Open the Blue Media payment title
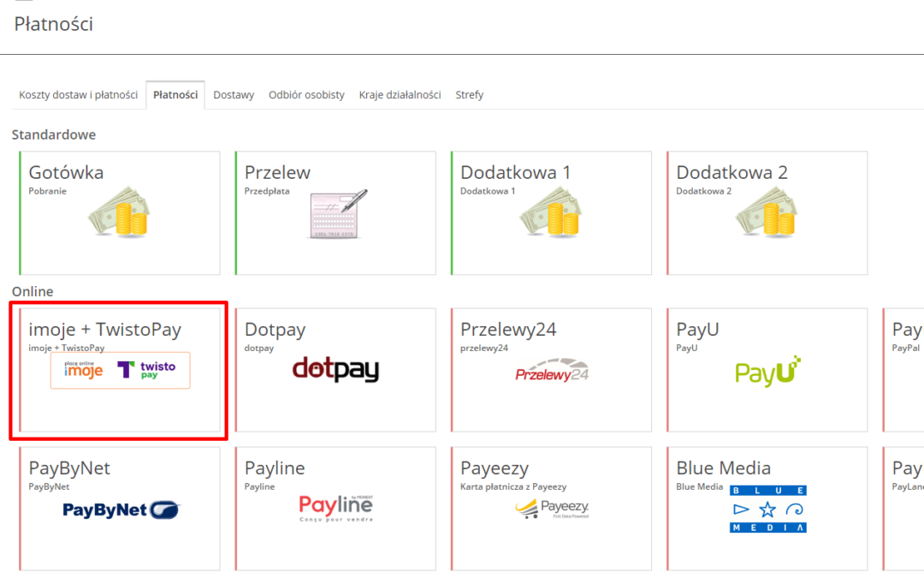The height and width of the screenshot is (578, 924). pos(723,468)
